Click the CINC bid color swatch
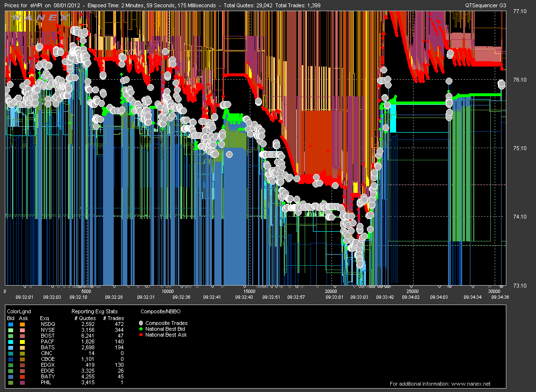 pyautogui.click(x=11, y=353)
